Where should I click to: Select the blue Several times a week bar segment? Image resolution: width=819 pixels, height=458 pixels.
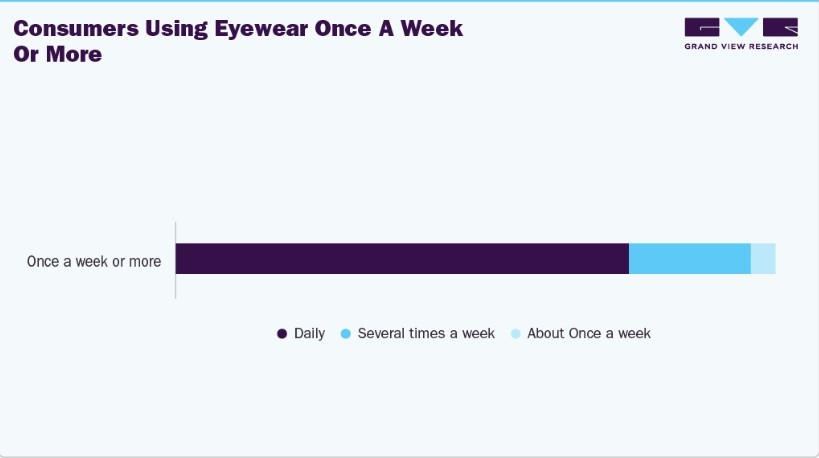pos(689,259)
